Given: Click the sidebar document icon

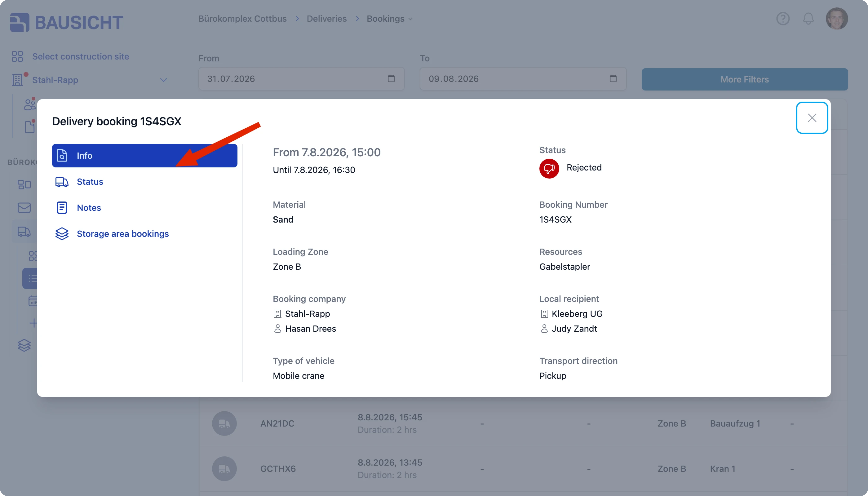Looking at the screenshot, I should (x=30, y=127).
